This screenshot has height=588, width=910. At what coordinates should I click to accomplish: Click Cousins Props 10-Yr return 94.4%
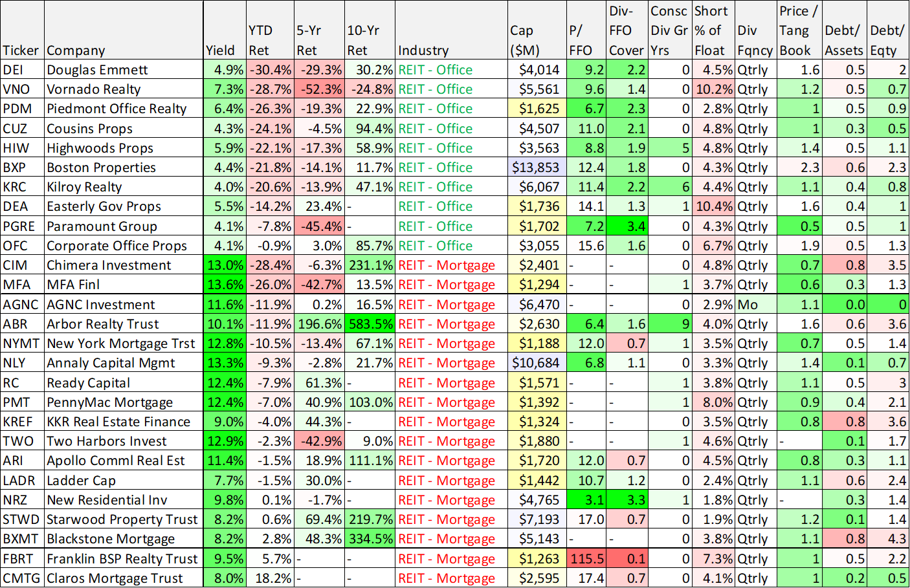tap(370, 129)
